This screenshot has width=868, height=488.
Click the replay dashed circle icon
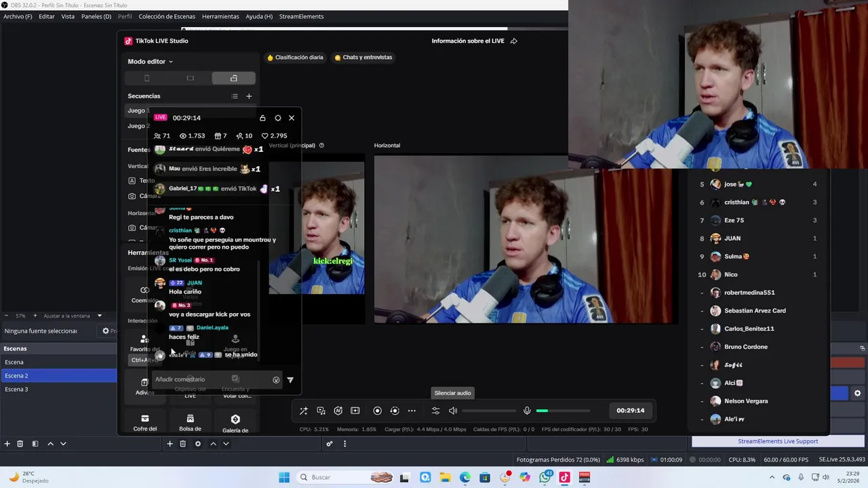(x=395, y=411)
